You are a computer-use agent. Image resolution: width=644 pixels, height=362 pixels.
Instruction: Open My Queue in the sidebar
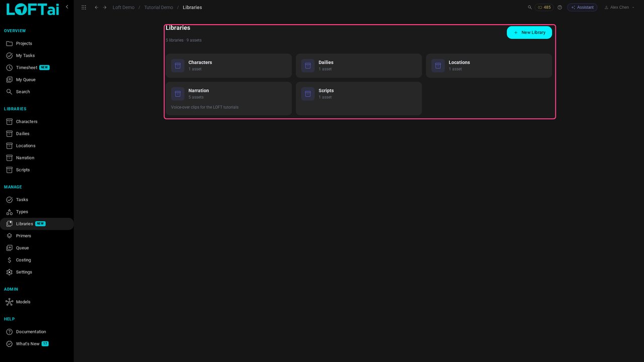pos(37,80)
